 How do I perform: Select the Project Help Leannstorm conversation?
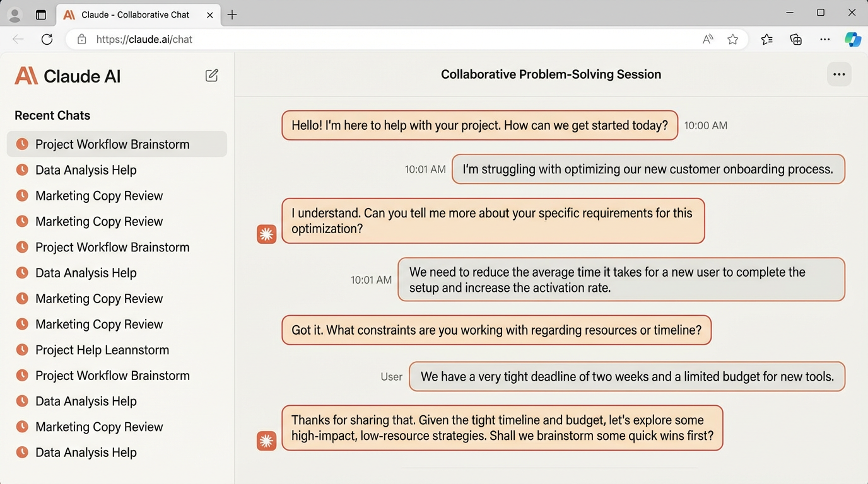102,350
